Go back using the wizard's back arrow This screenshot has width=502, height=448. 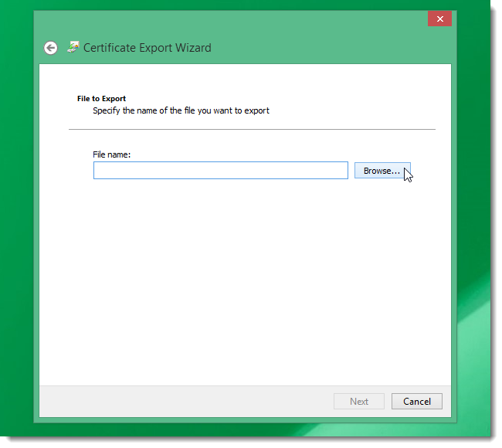click(x=50, y=48)
